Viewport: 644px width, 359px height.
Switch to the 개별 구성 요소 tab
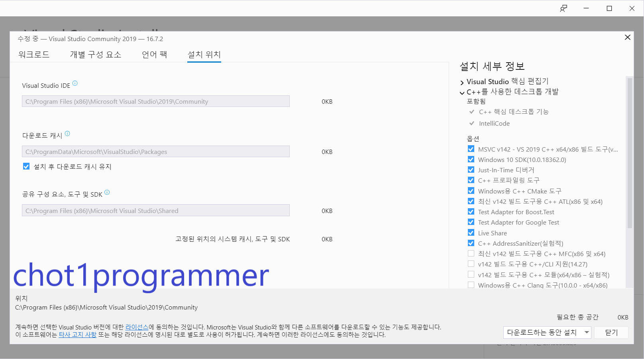(x=96, y=54)
